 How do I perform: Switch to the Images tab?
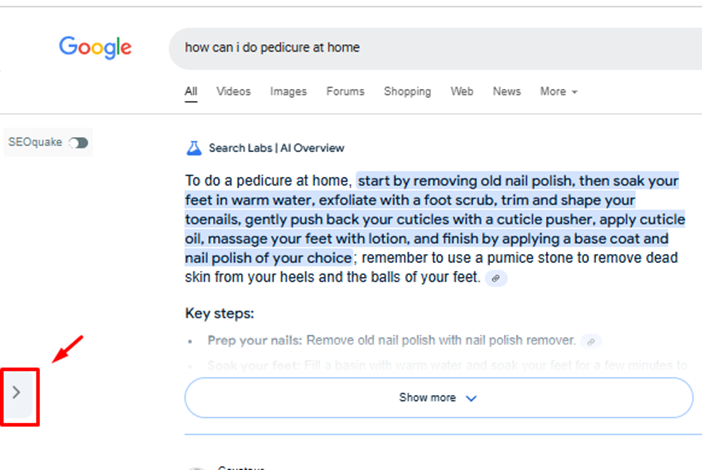coord(288,91)
